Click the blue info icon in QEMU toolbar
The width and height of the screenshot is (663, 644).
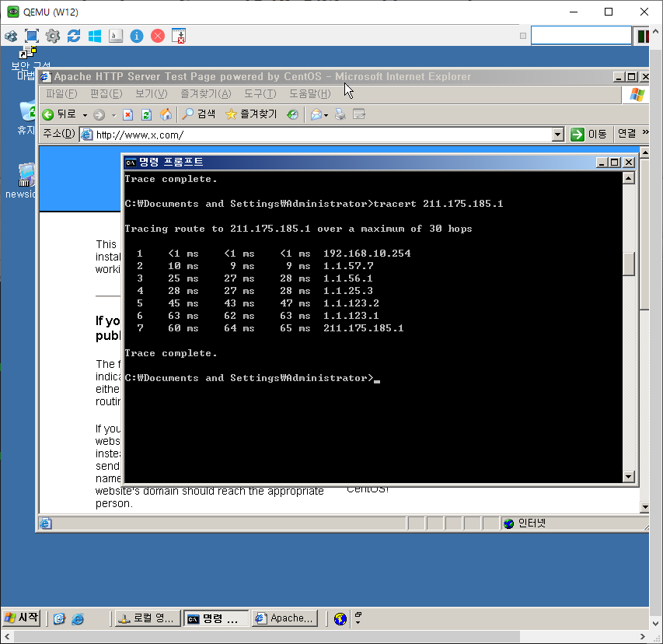137,36
